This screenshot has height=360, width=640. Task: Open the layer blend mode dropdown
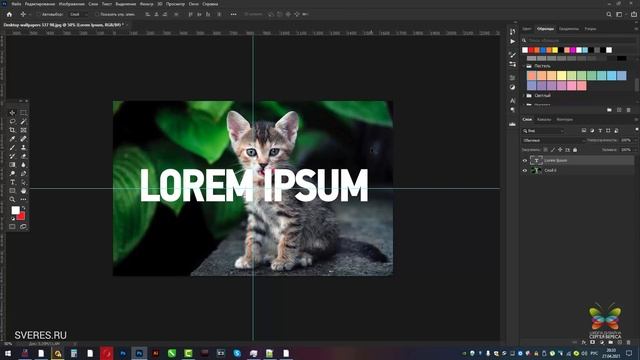tap(554, 140)
